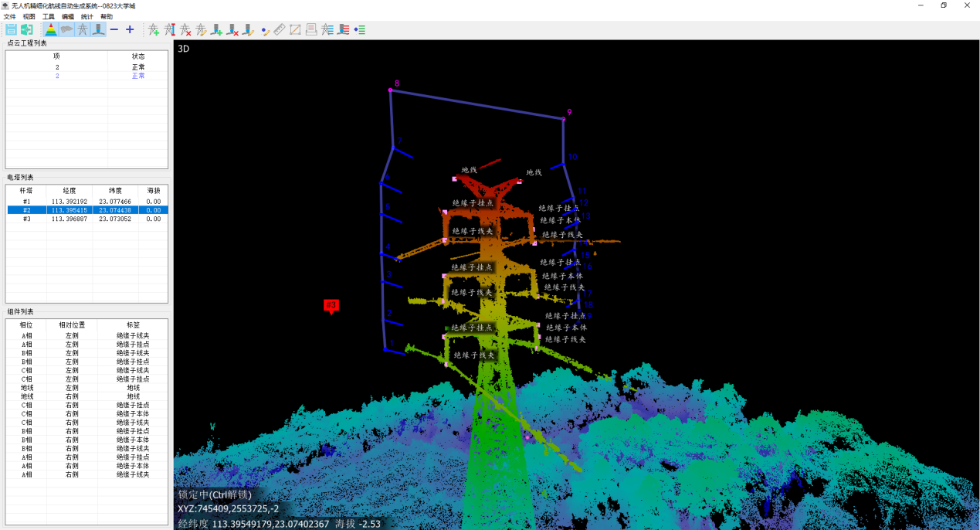
Task: Click the delete tower icon with red X
Action: pyautogui.click(x=185, y=29)
